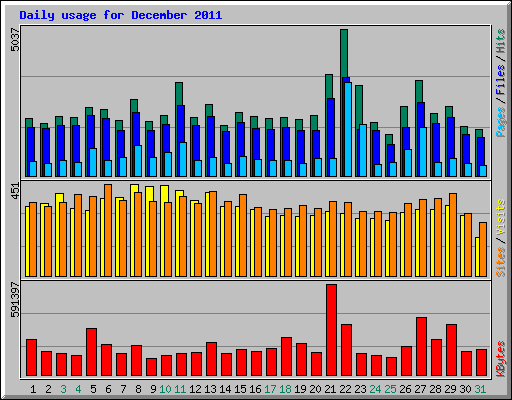
Task: Click day label 21 on the x-axis
Action: pos(330,389)
